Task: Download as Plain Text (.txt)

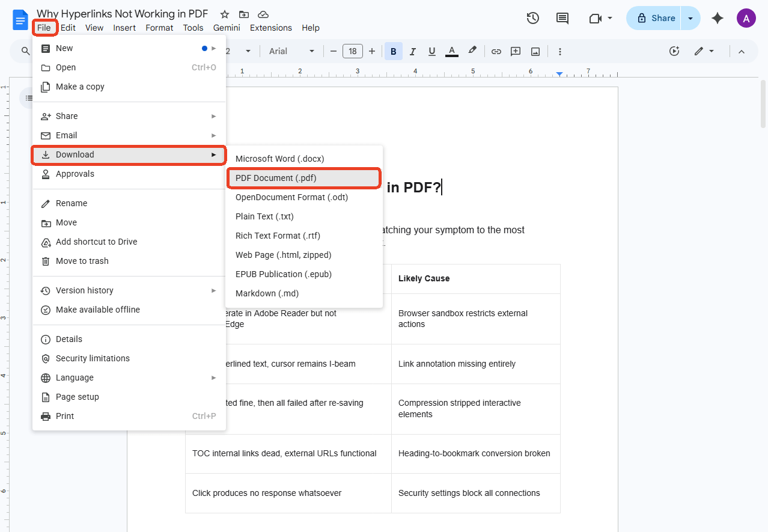Action: point(304,216)
